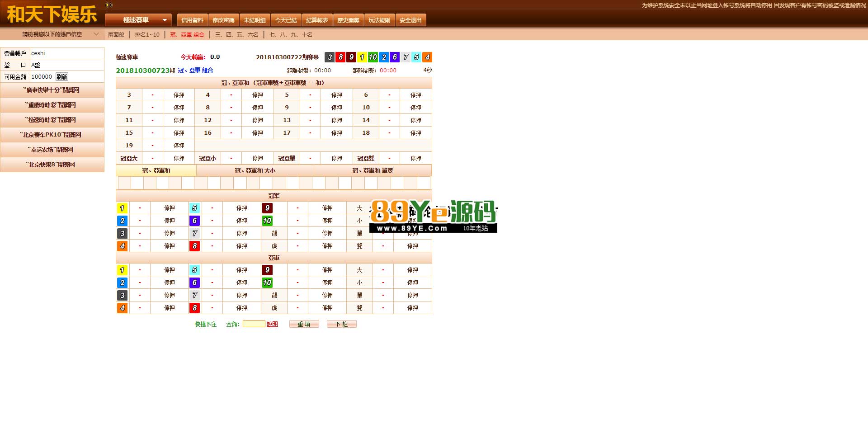Click light gray car 7 icon in 冠军 section
Viewport: 868px width, 438px height.
tap(194, 233)
